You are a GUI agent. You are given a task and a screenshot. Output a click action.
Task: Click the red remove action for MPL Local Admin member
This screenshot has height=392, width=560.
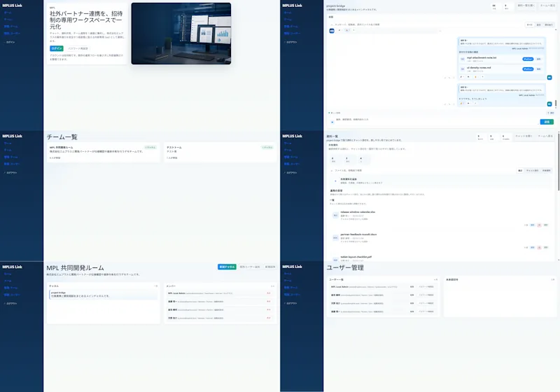coord(269,293)
